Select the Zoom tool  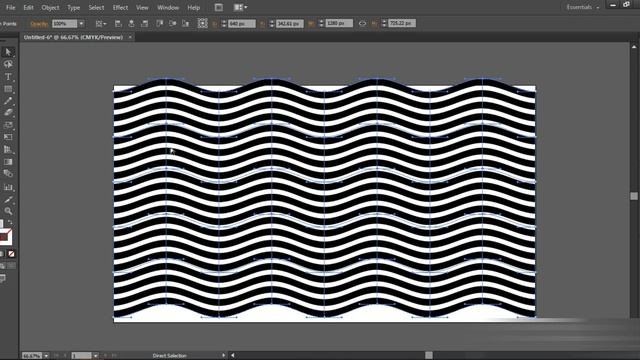coord(8,211)
